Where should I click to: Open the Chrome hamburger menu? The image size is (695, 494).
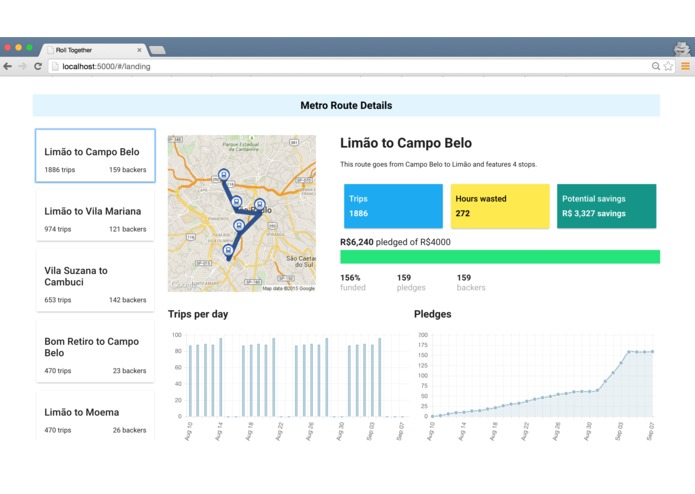[685, 66]
